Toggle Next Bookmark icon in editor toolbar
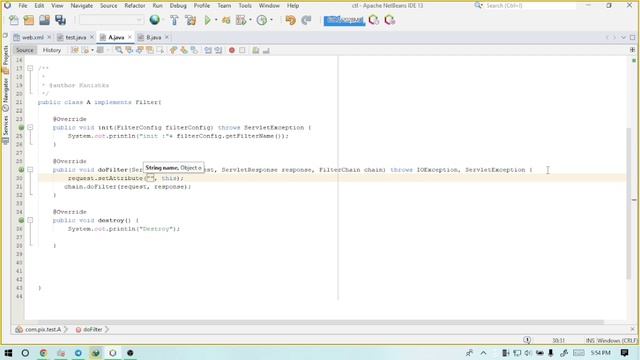Screen dimensions: 640x360 184,50
